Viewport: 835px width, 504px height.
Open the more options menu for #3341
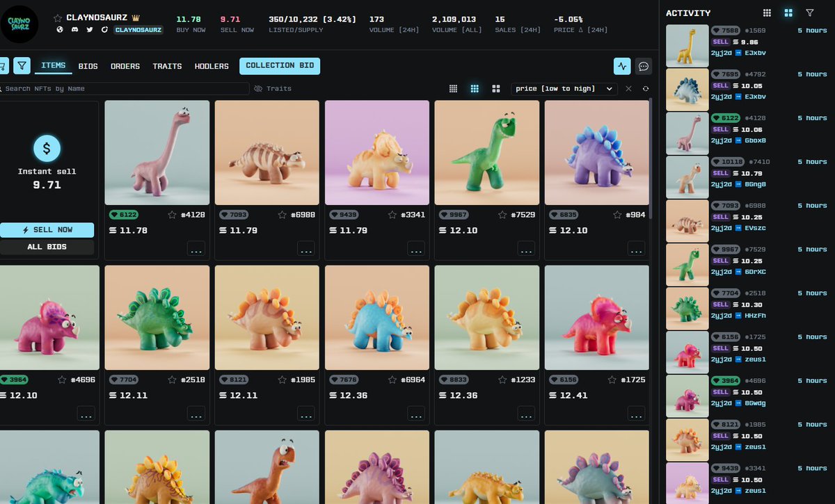pyautogui.click(x=416, y=249)
